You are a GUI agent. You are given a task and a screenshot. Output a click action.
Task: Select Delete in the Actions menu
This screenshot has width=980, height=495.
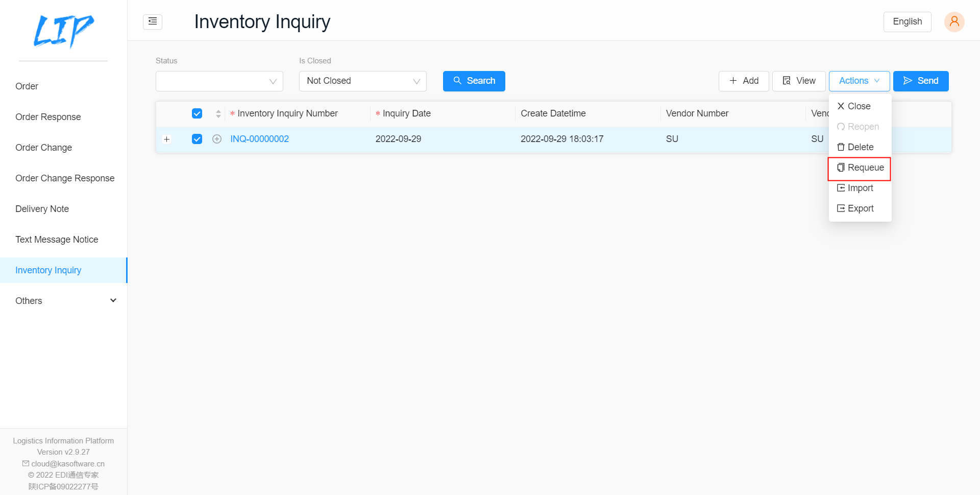860,147
